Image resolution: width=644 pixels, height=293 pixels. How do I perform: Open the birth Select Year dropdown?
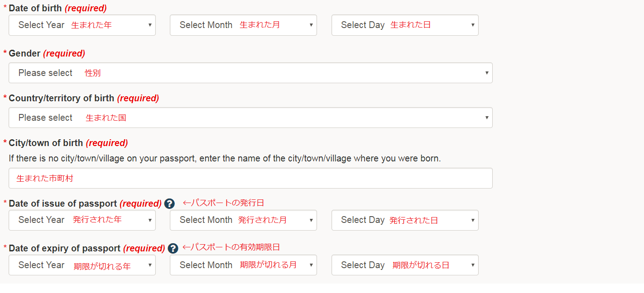tap(82, 25)
